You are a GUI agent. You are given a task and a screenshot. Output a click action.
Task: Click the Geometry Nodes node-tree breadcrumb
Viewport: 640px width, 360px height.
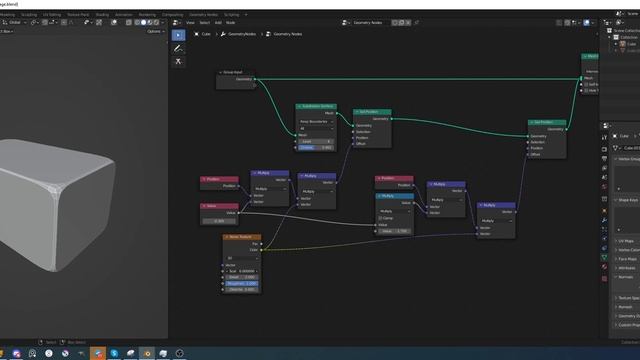pyautogui.click(x=284, y=34)
